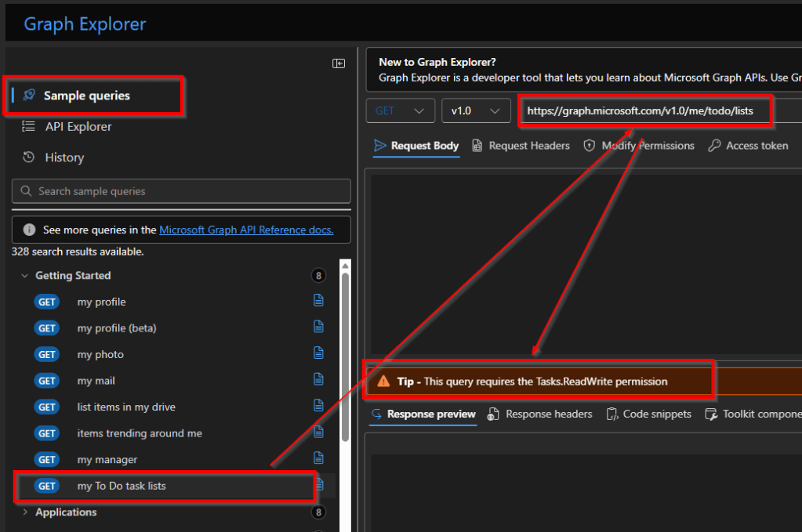Open the Code snippets tab
This screenshot has width=802, height=532.
point(648,414)
